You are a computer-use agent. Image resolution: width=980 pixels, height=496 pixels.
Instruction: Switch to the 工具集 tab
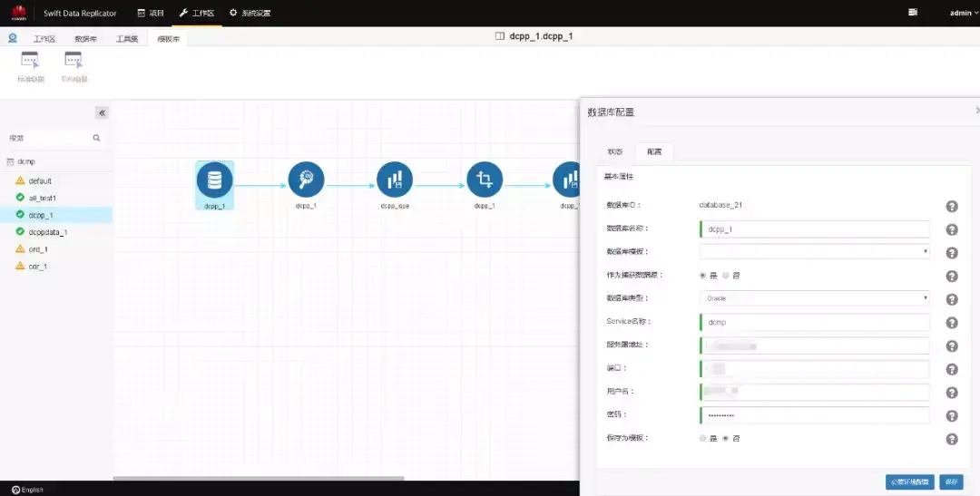coord(127,39)
